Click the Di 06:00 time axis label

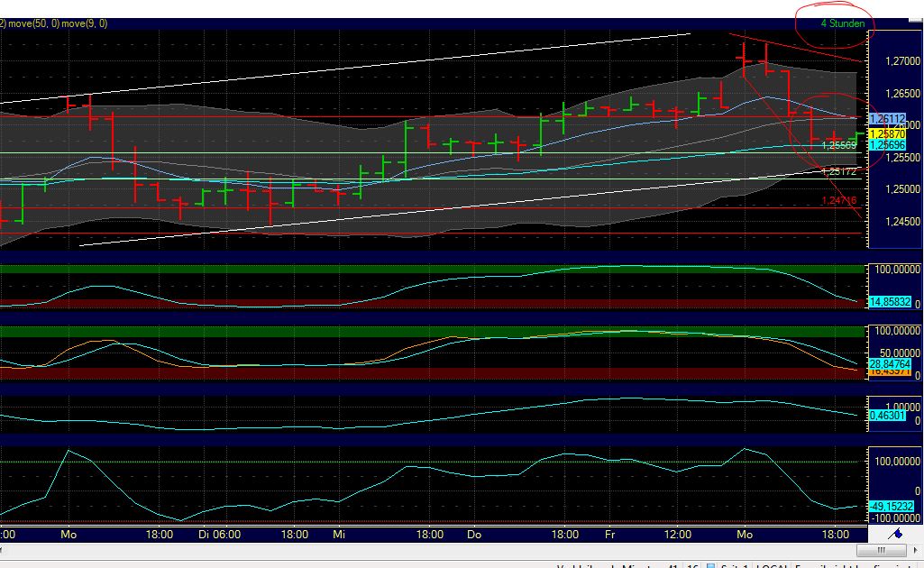222,534
